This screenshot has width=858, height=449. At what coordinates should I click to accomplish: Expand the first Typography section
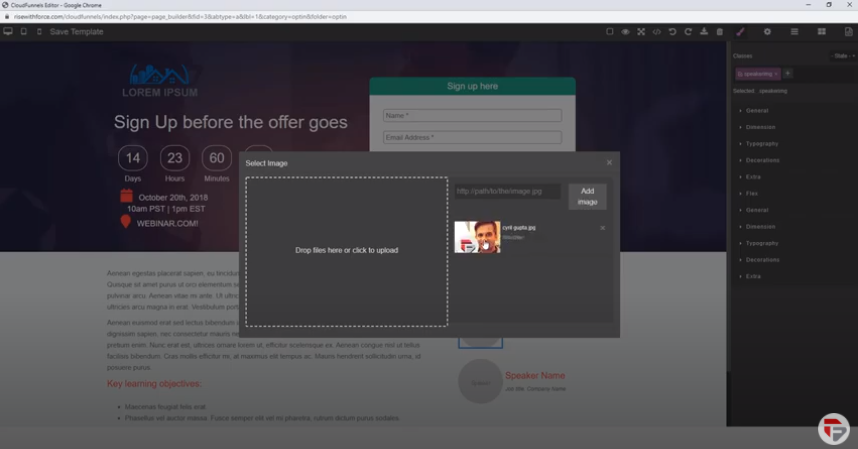[x=761, y=144]
